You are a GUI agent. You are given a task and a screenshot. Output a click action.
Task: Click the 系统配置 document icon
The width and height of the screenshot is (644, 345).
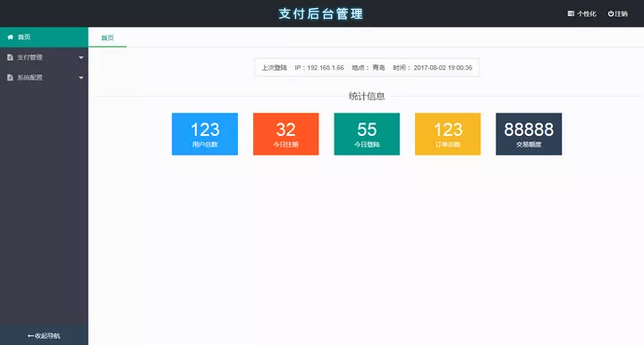[10, 78]
